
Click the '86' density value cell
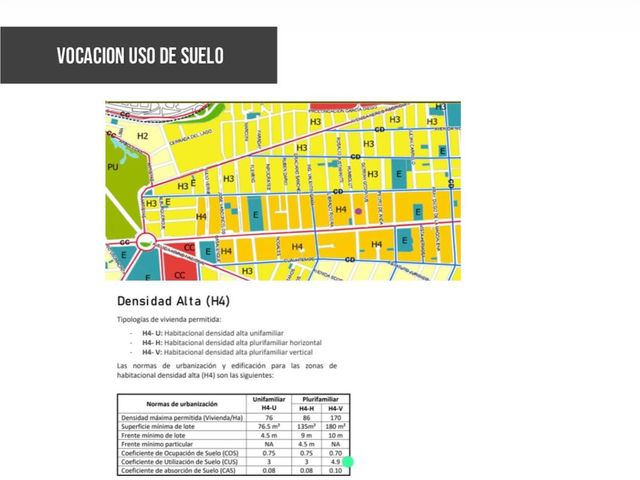(x=307, y=418)
